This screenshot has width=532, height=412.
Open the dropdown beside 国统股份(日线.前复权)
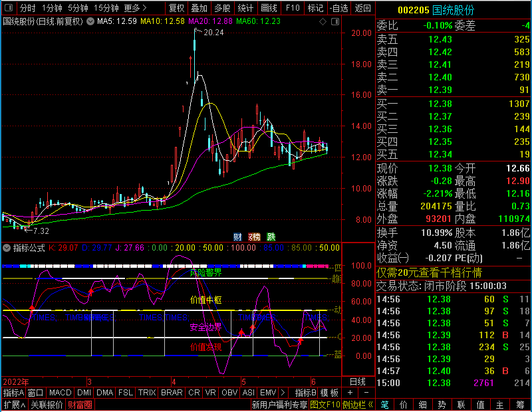coord(90,21)
